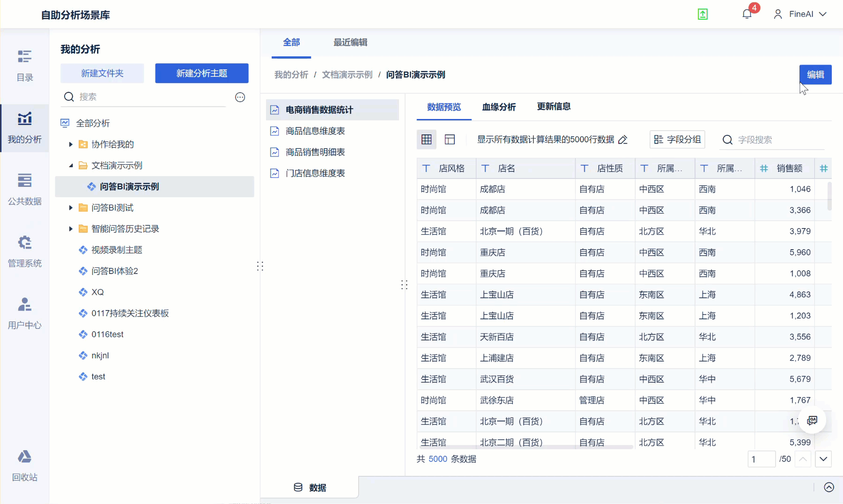Click the more options icon beside search
843x504 pixels.
240,97
